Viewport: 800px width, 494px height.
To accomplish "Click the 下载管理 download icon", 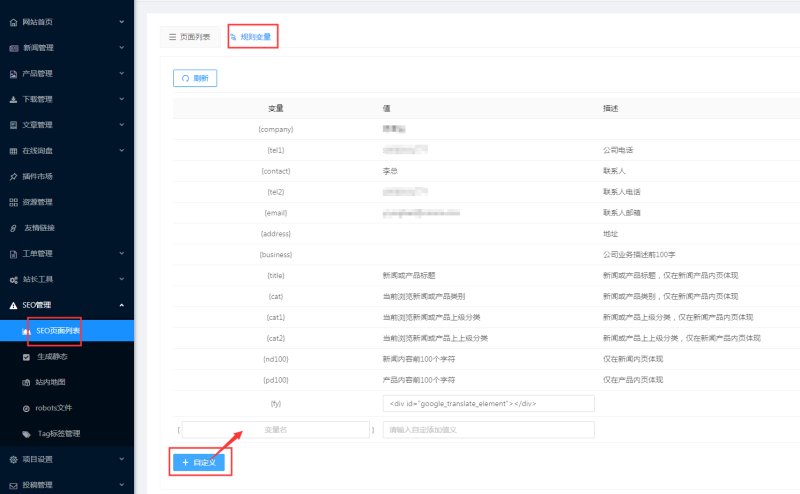I will (x=13, y=99).
